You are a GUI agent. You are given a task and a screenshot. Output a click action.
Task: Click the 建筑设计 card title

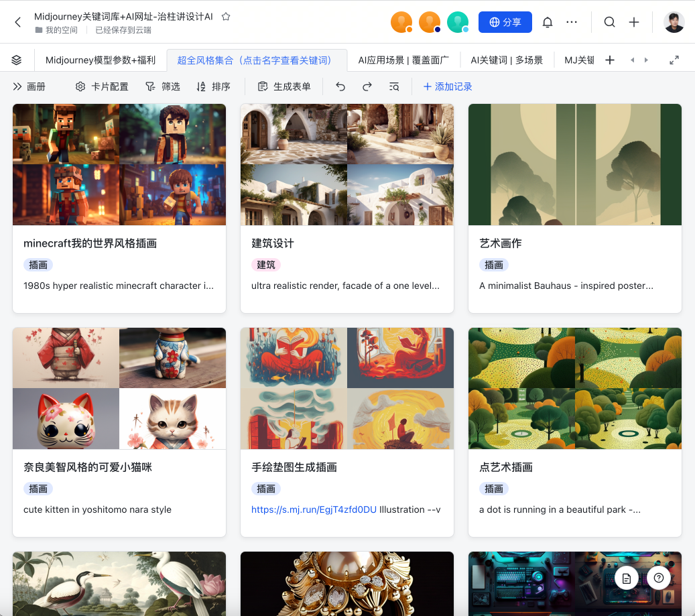coord(273,243)
